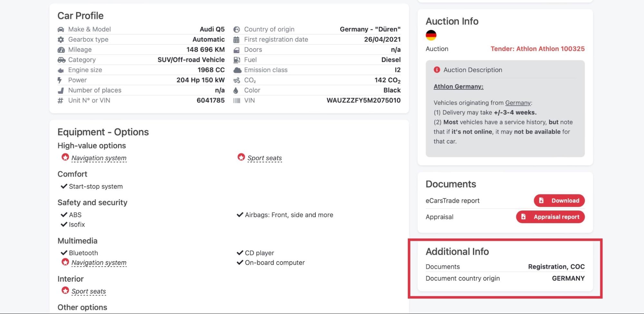644x314 pixels.
Task: Click the red Auction Description info icon
Action: [437, 70]
